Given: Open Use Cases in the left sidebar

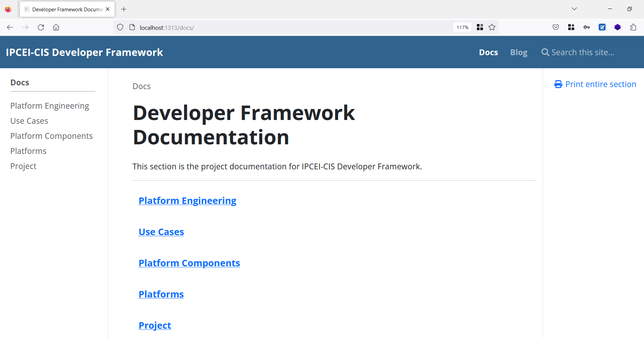Looking at the screenshot, I should pyautogui.click(x=29, y=121).
